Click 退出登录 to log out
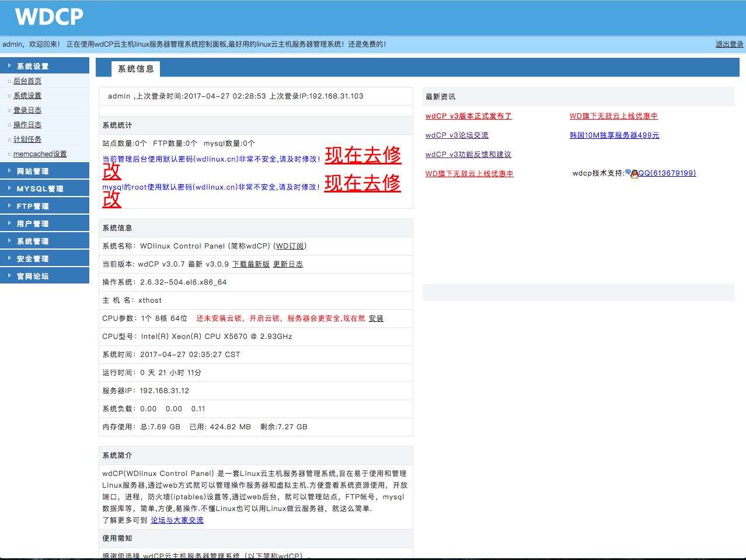Image resolution: width=746 pixels, height=560 pixels. pos(730,44)
